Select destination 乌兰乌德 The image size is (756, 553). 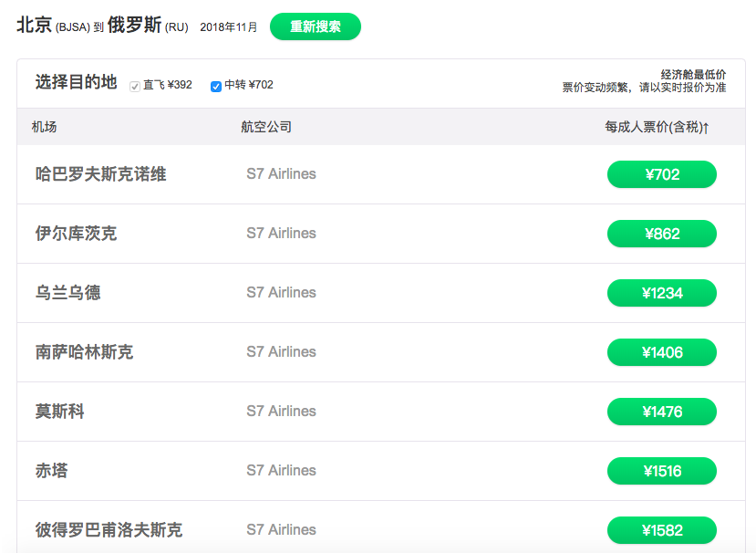pos(68,293)
